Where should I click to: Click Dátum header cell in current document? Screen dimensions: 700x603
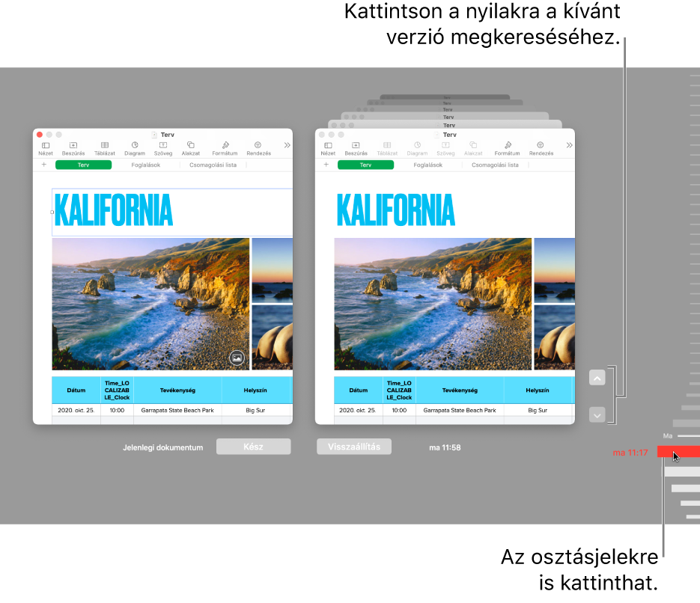76,391
